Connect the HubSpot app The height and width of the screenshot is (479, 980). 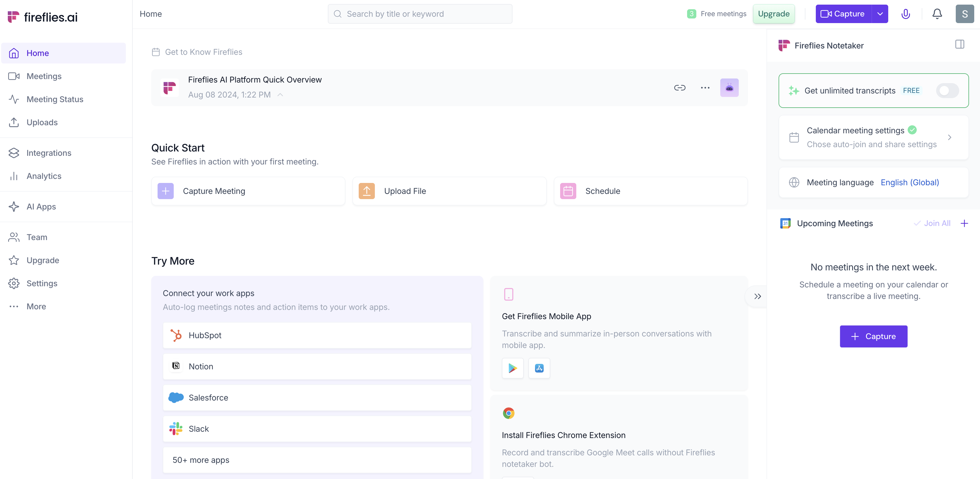(x=317, y=336)
